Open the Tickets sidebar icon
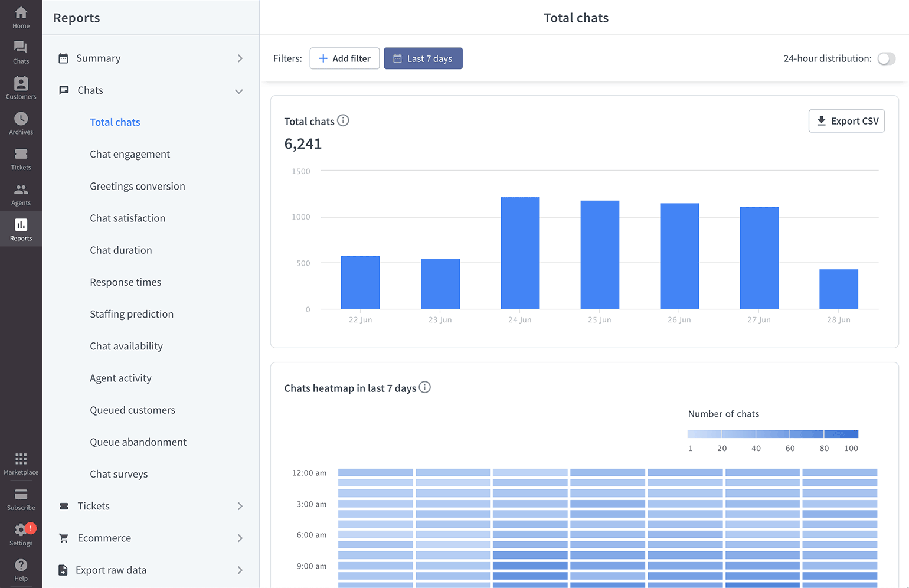This screenshot has height=588, width=909. [x=21, y=159]
